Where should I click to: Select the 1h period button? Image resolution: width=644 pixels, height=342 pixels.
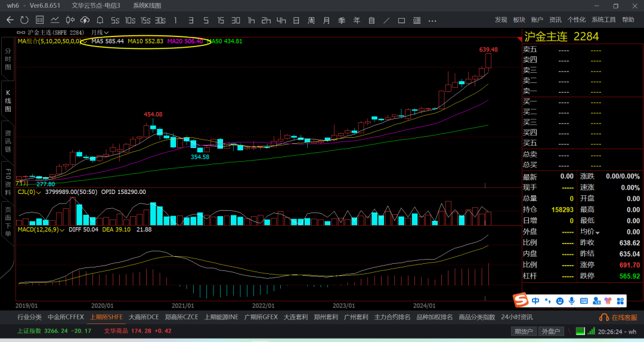point(251,20)
